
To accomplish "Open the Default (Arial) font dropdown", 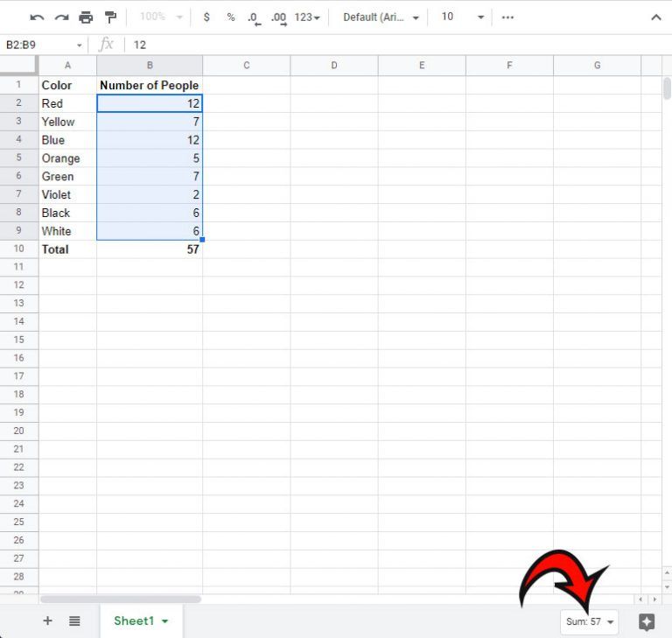I will (381, 18).
